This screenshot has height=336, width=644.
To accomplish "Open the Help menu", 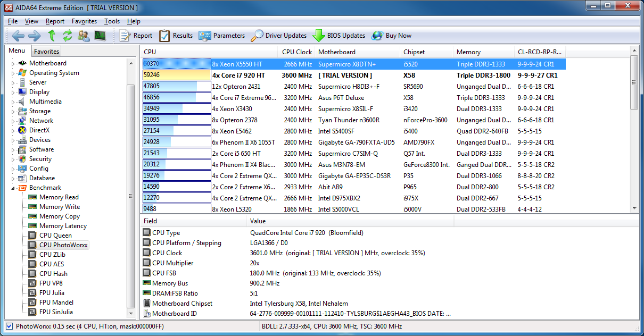I will coord(134,21).
